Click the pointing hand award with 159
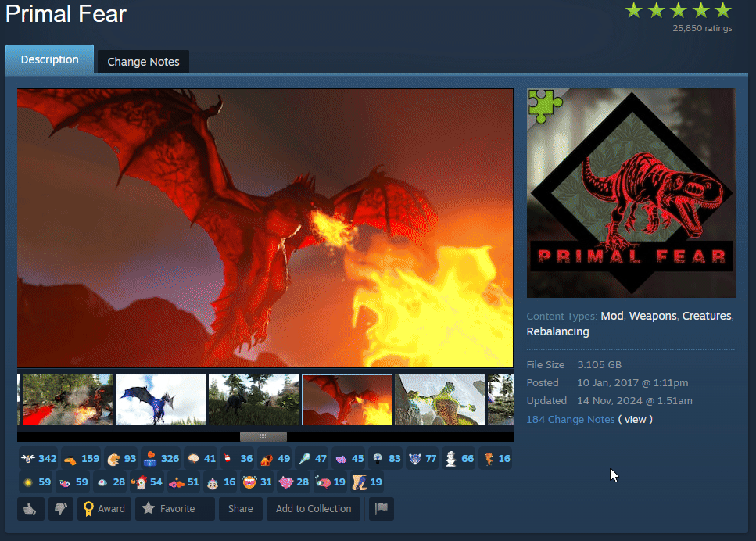The height and width of the screenshot is (541, 756). [81, 459]
